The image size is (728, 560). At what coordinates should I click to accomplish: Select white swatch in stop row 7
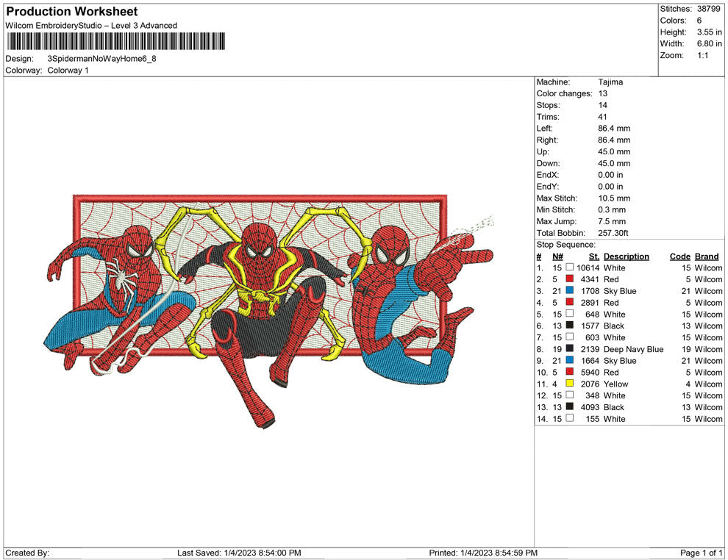[x=570, y=337]
